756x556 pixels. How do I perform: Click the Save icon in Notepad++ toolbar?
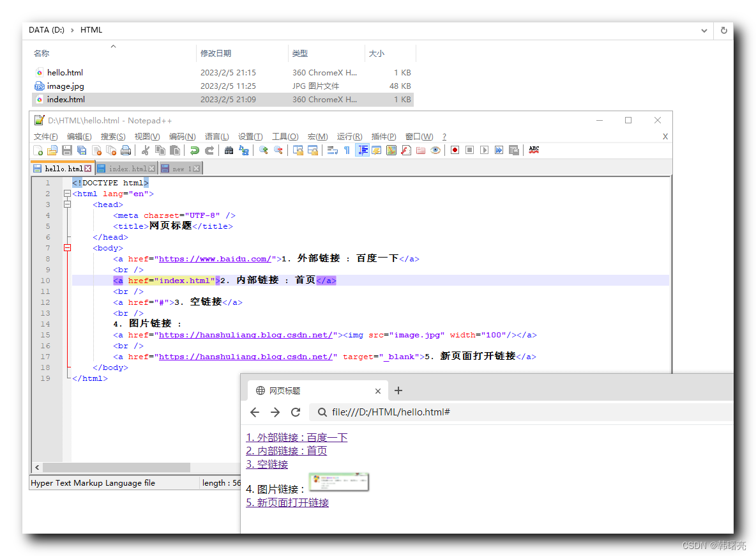coord(67,151)
